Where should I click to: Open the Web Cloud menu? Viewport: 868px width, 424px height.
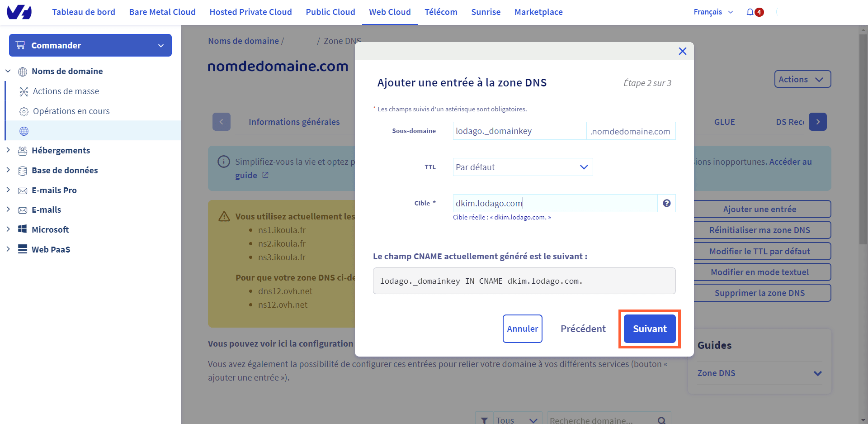pyautogui.click(x=390, y=12)
